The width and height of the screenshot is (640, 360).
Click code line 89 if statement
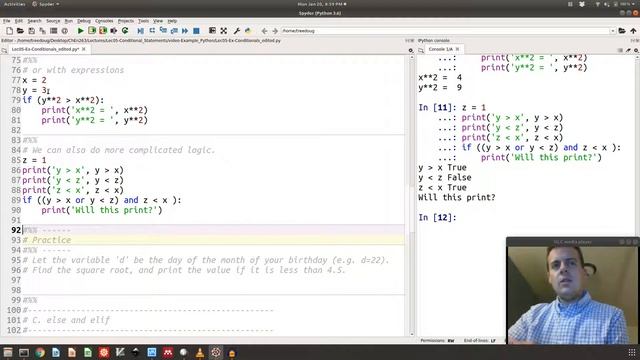coord(102,200)
